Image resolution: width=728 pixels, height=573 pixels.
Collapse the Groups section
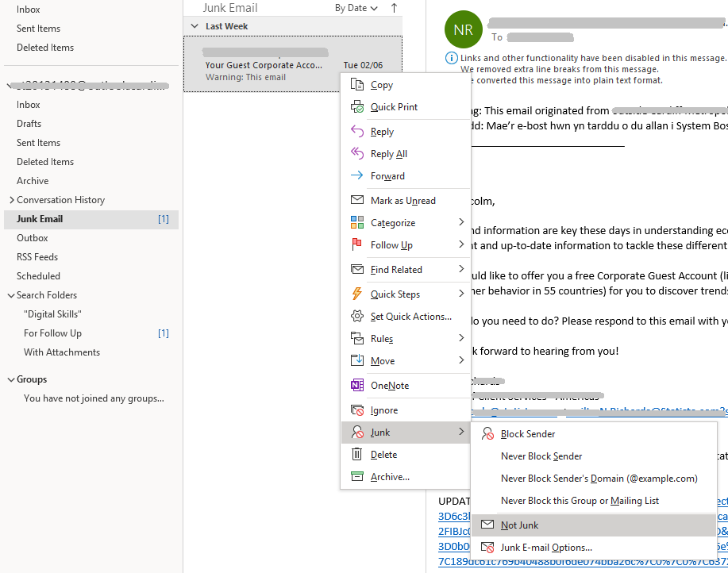click(11, 379)
